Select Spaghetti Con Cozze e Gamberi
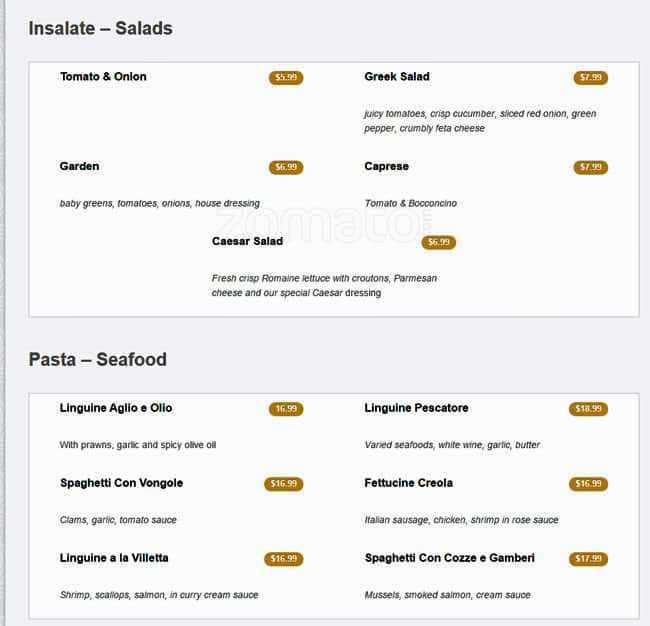The width and height of the screenshot is (650, 626). [449, 558]
